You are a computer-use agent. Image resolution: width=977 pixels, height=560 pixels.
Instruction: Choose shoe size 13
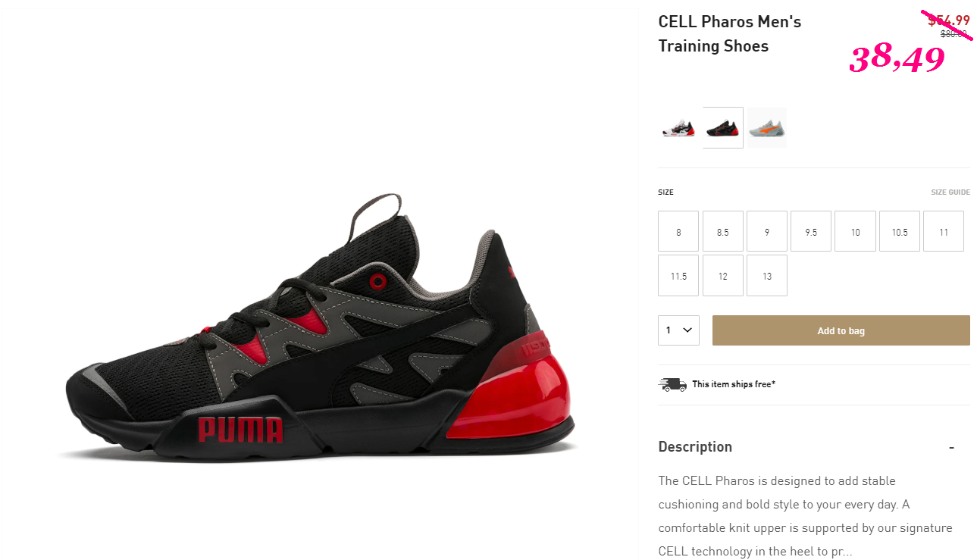click(767, 276)
